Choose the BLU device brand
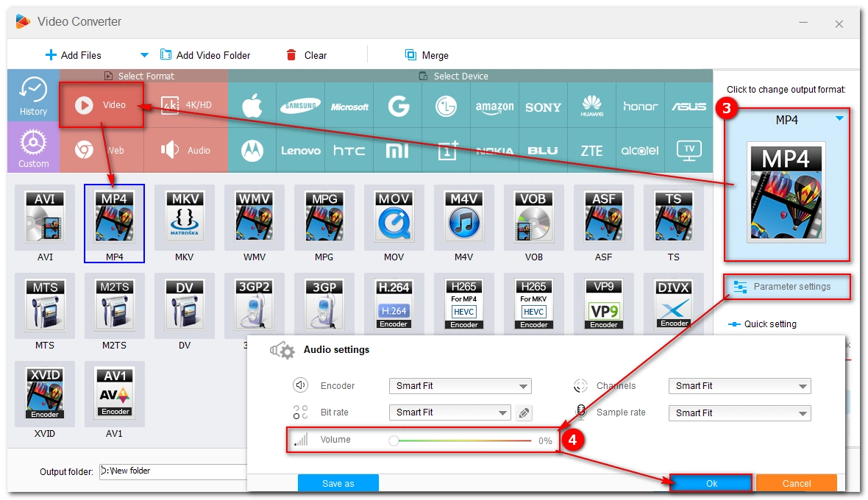Image resolution: width=868 pixels, height=500 pixels. pos(543,150)
